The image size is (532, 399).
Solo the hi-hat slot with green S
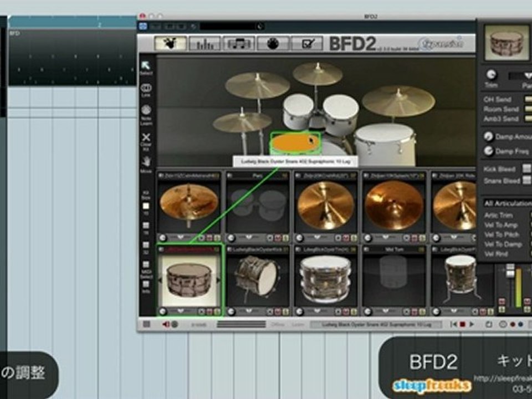point(217,238)
